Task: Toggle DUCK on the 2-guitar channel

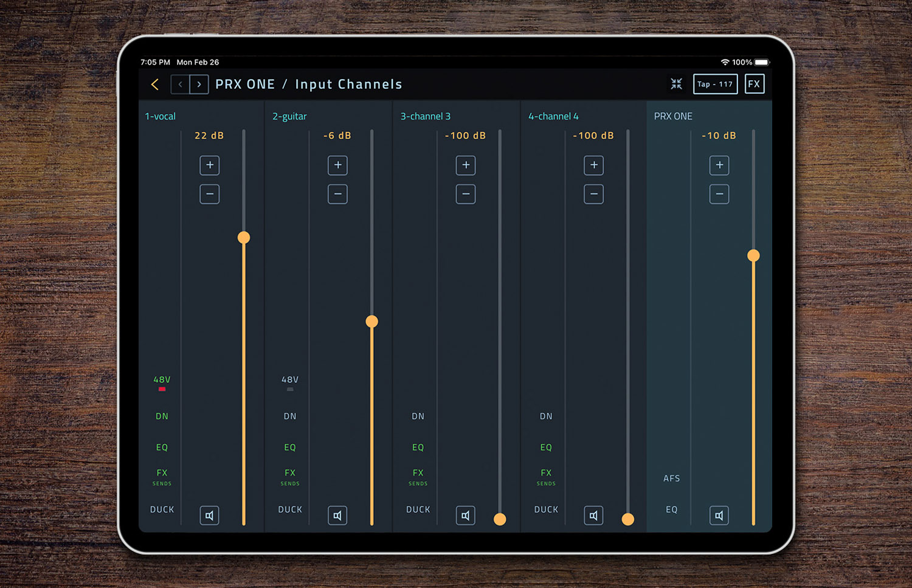Action: click(x=290, y=510)
